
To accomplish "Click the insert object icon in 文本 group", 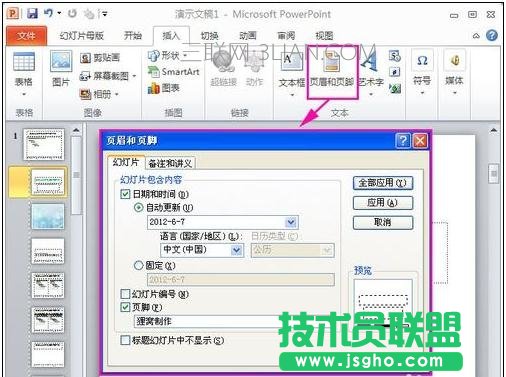I will (x=395, y=88).
